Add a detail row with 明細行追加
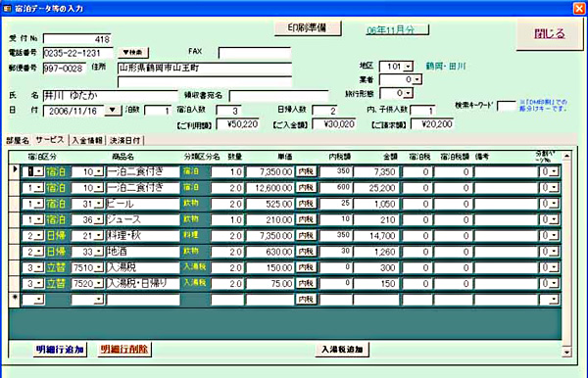Screen dimensions: 588x378 click(x=60, y=350)
